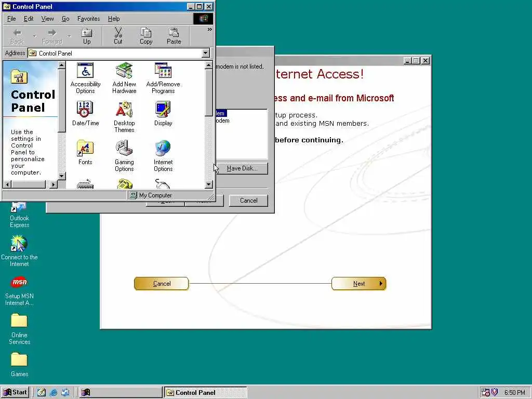
Task: Launch Internet Explorer from quick launch
Action: coord(54,392)
